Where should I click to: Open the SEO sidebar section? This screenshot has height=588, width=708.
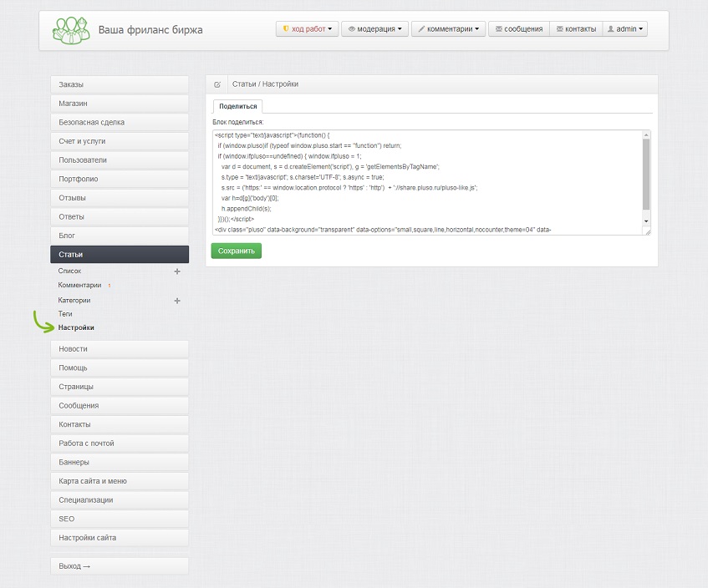tap(120, 520)
